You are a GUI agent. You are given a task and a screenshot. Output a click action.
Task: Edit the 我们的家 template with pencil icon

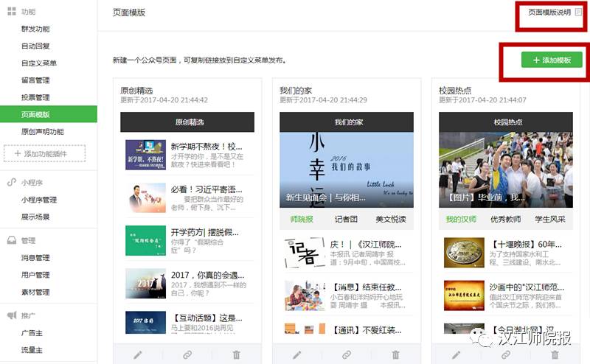click(297, 354)
